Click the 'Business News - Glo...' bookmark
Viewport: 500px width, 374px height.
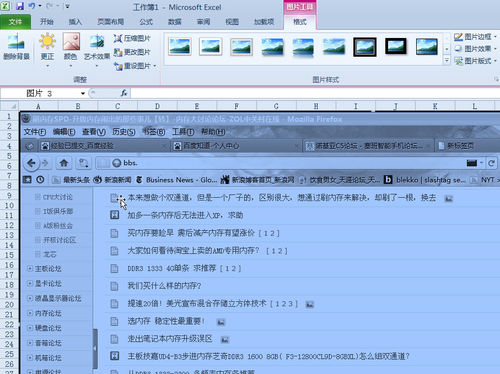tap(176, 180)
